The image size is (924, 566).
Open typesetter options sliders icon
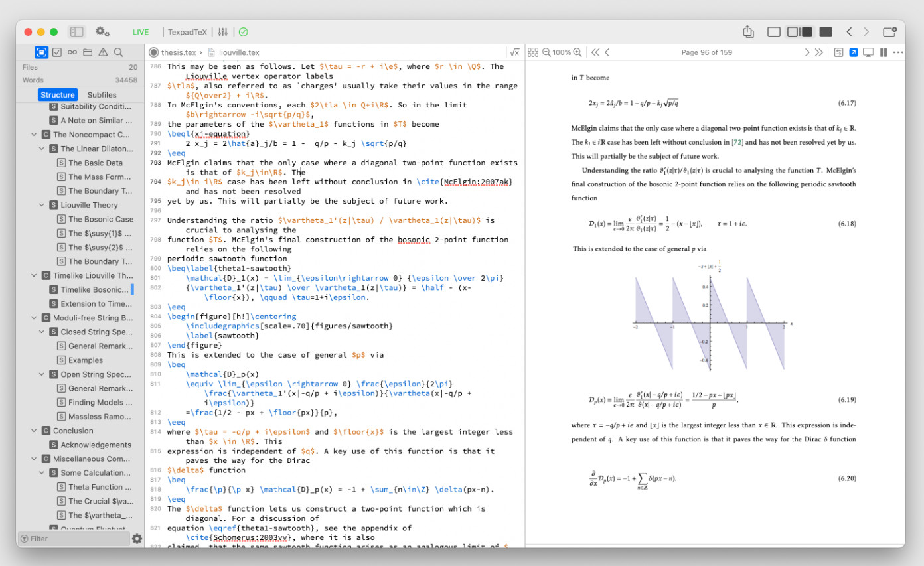[x=223, y=32]
